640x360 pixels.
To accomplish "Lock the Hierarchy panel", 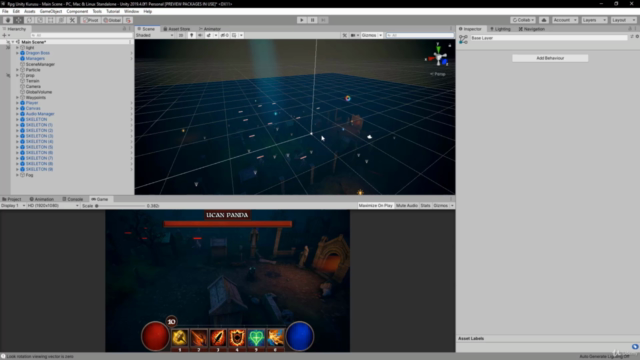I will point(124,29).
